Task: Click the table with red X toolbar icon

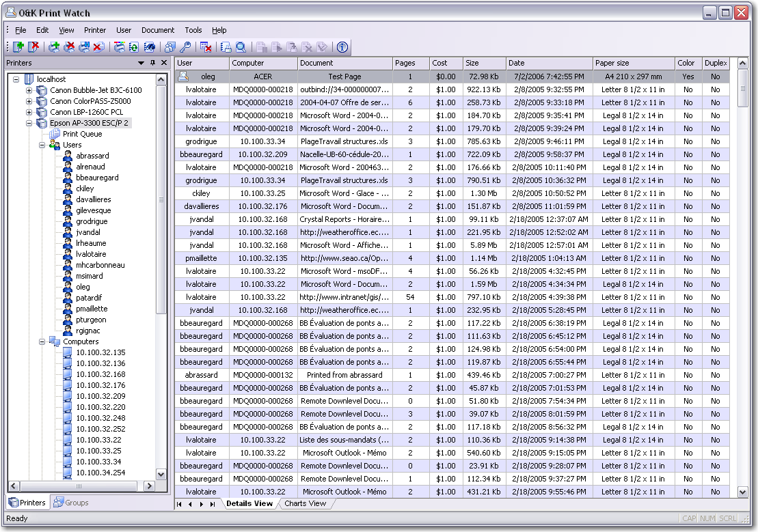Action: pyautogui.click(x=206, y=47)
